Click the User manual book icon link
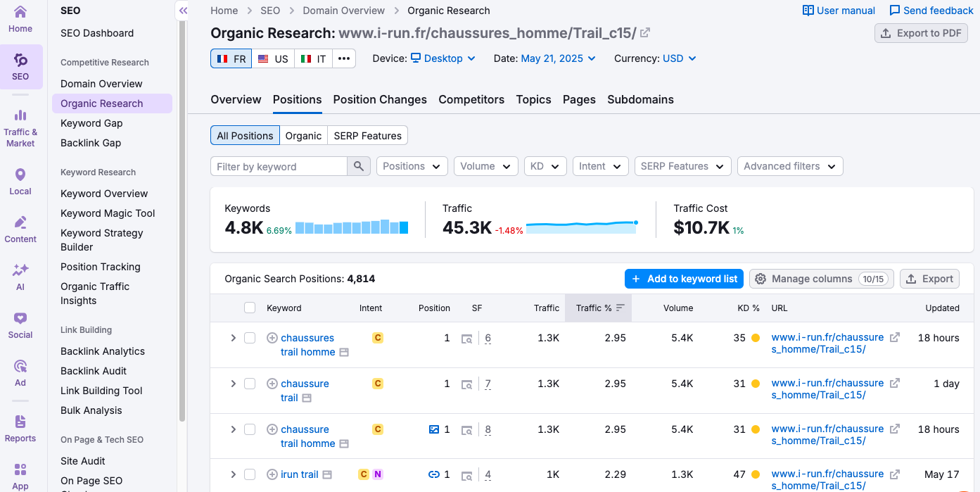 808,11
